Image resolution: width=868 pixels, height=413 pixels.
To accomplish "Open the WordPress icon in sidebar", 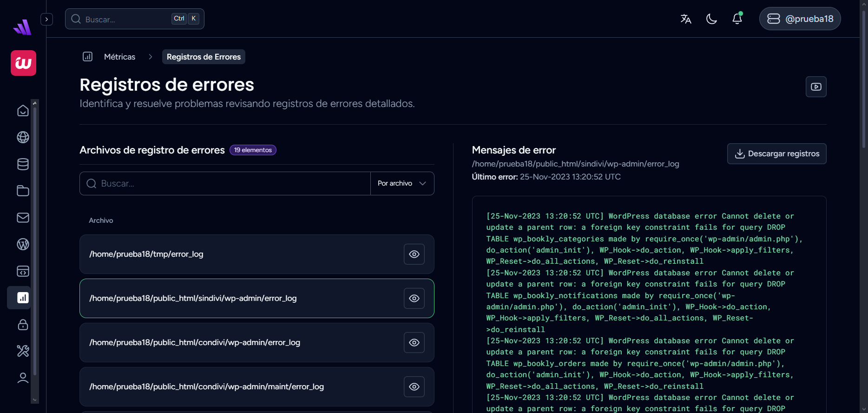I will (x=23, y=244).
